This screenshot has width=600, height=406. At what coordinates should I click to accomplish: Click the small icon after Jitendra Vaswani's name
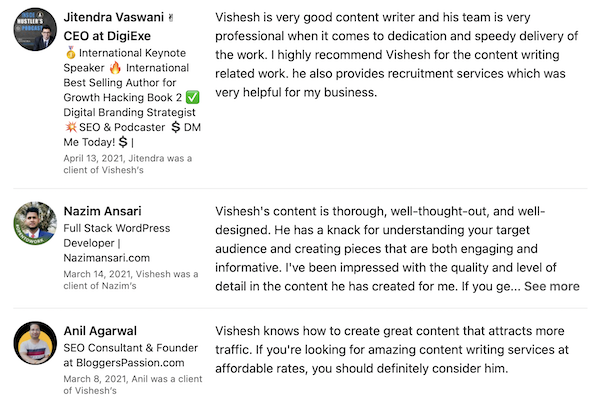coord(171,18)
